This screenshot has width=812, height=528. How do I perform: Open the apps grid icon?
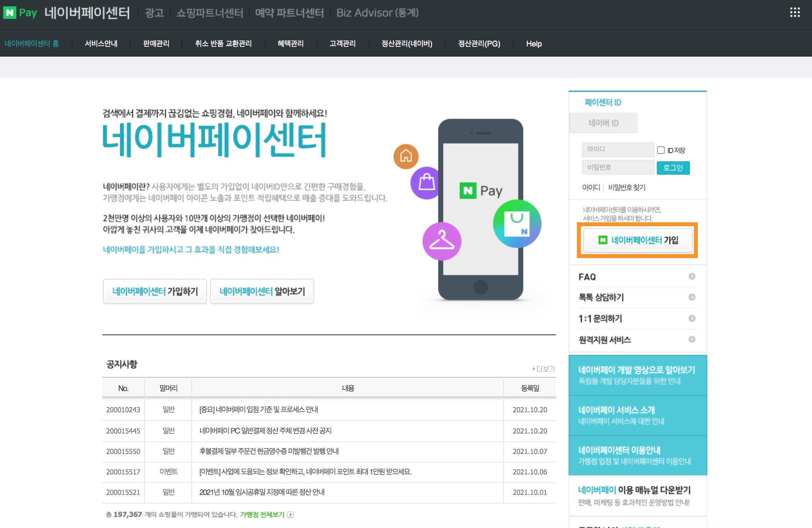(x=795, y=13)
